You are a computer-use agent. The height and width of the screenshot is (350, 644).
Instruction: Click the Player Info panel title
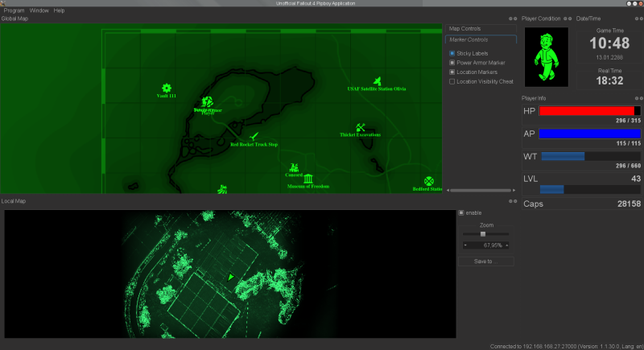point(534,98)
